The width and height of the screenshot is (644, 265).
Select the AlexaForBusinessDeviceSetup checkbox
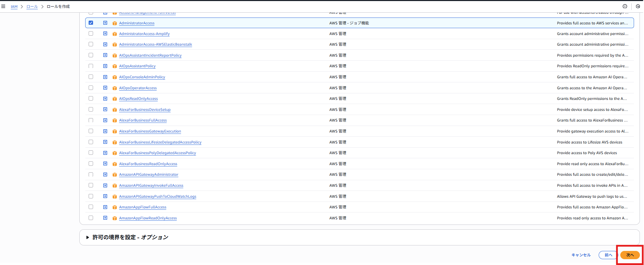coord(91,109)
